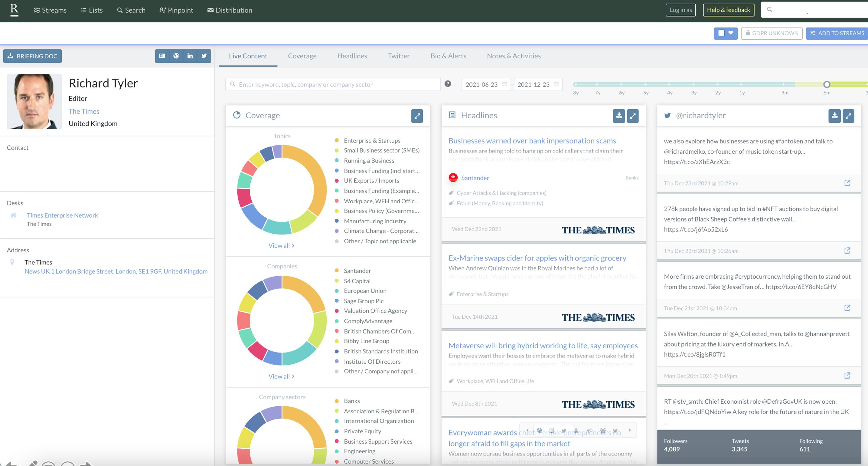Open the LinkedIn profile icon

click(x=190, y=56)
